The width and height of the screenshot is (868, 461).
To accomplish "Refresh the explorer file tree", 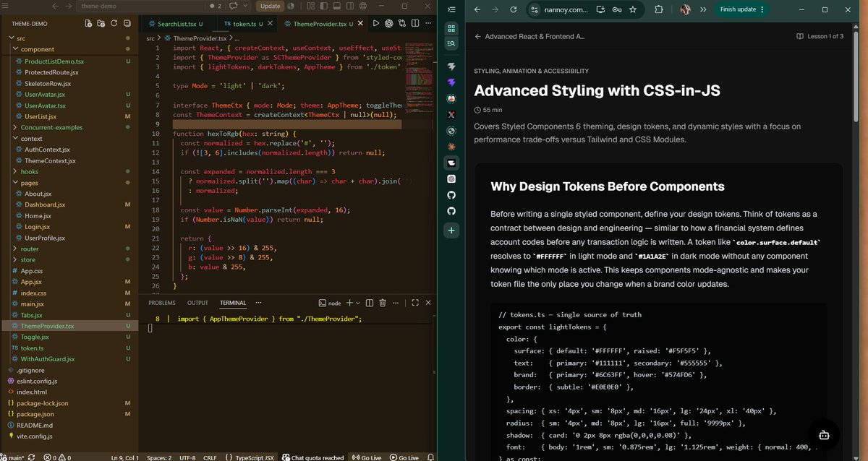I will (x=114, y=23).
